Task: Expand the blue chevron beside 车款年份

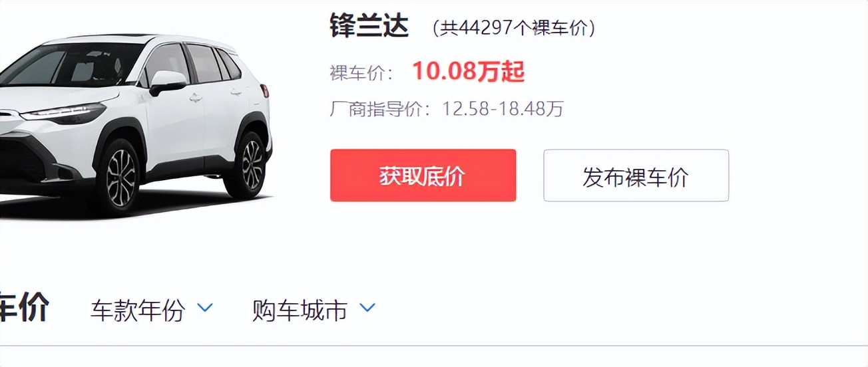Action: point(205,308)
